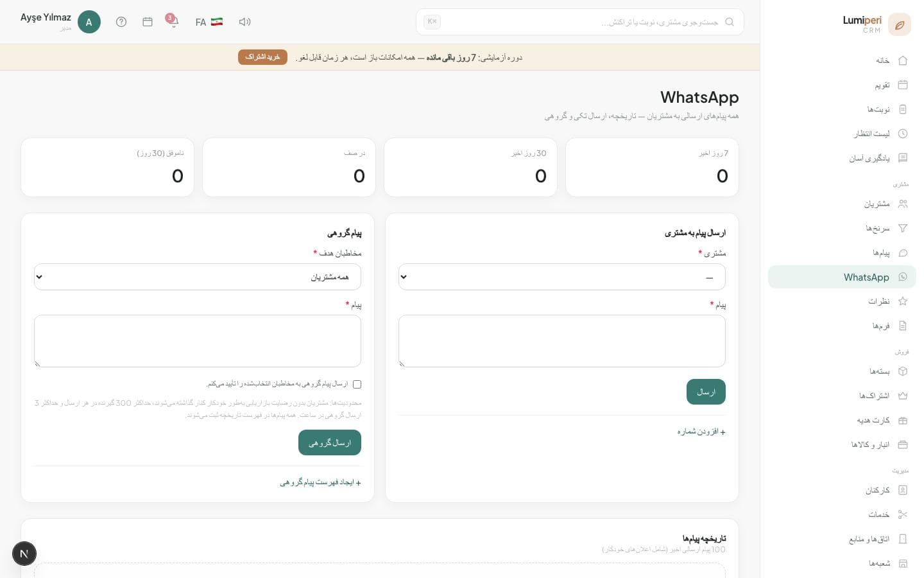Screen dimensions: 924x578
Task: Click the star icon beside نظرات
Action: click(903, 301)
